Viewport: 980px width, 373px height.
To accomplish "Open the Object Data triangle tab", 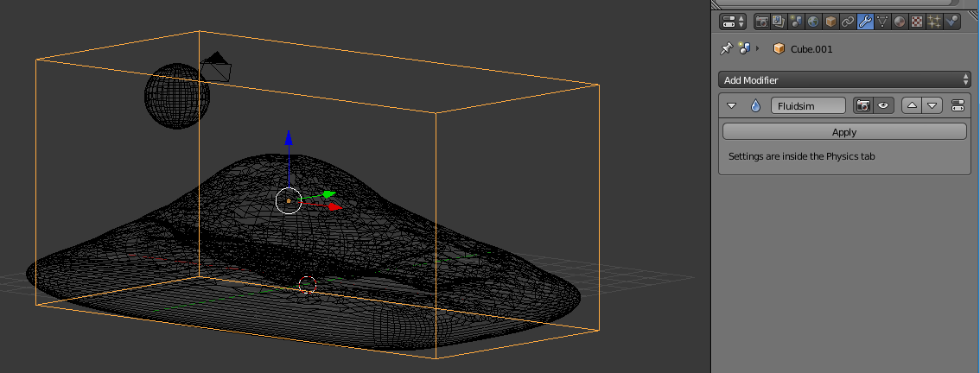I will coord(882,21).
